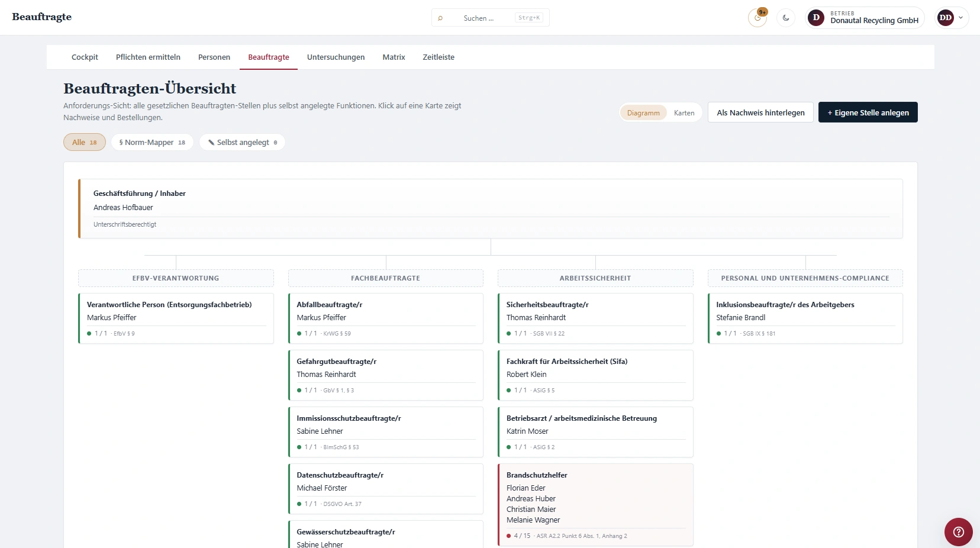980x548 pixels.
Task: Click Als Nachweis hinterlegen button
Action: point(760,112)
